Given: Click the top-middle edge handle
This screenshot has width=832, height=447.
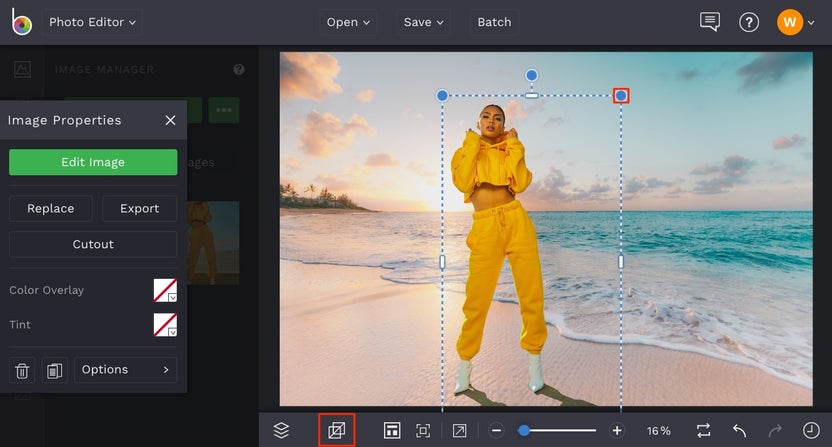Looking at the screenshot, I should tap(531, 96).
